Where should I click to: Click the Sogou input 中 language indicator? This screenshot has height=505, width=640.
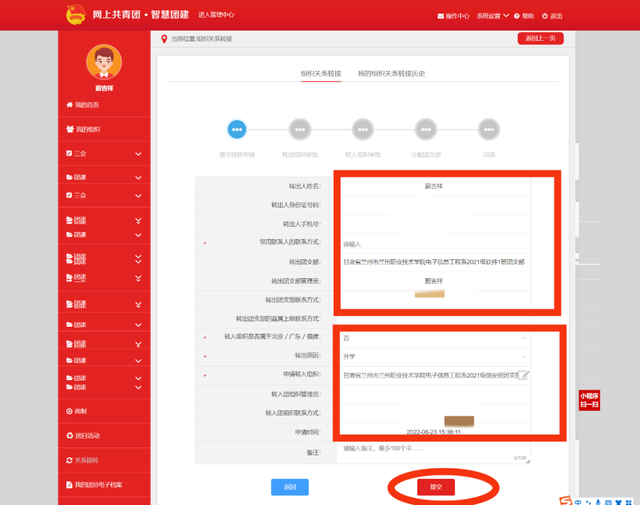click(x=578, y=502)
